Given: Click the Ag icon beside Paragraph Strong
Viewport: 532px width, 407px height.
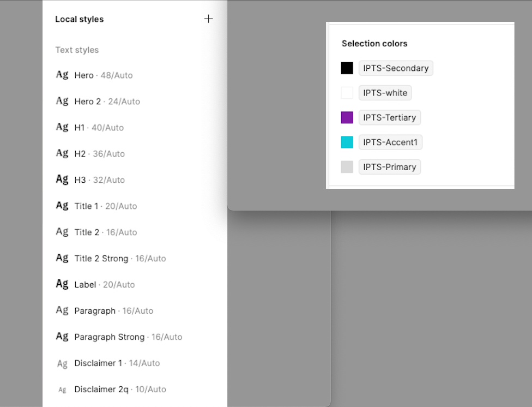Looking at the screenshot, I should (x=62, y=337).
